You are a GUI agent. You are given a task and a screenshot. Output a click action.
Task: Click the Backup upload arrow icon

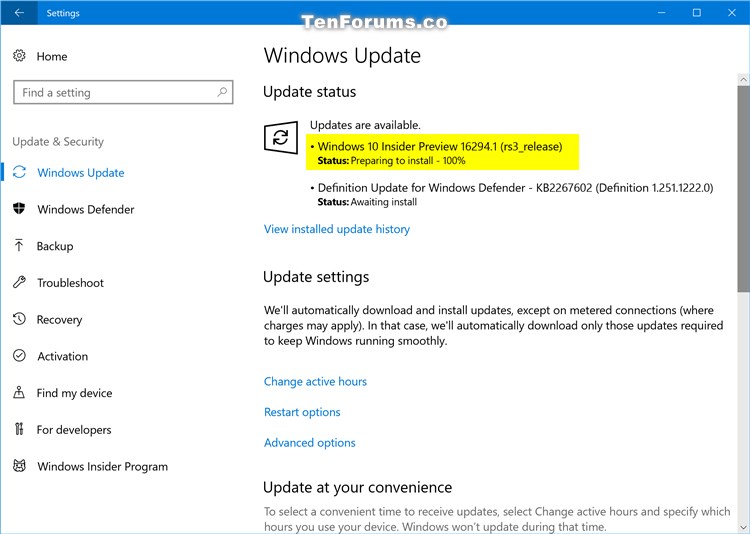point(19,245)
